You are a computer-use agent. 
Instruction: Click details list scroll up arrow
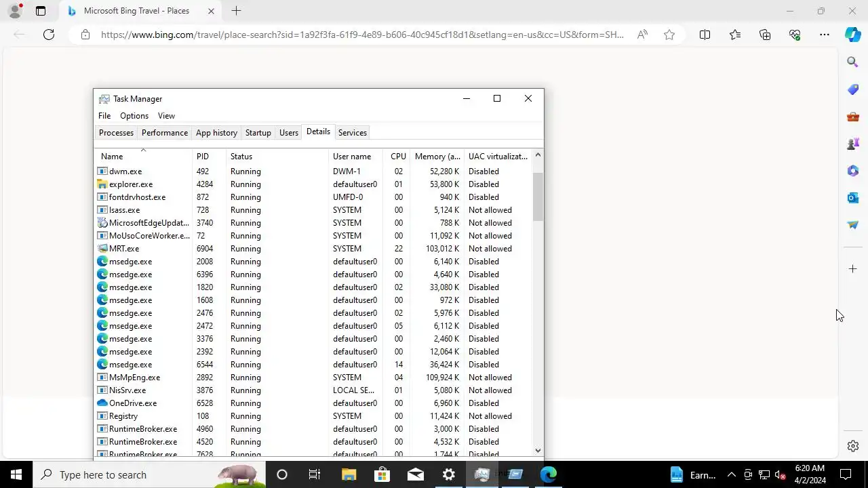tap(538, 155)
